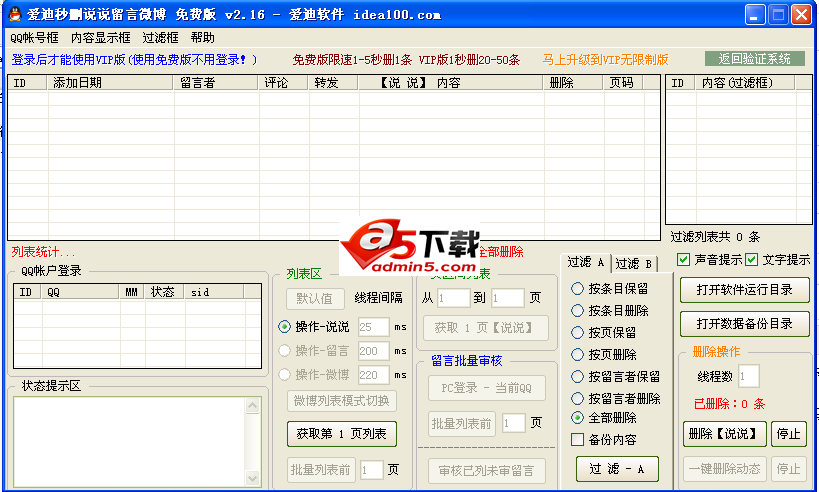The image size is (819, 492).
Task: Enable the 备份内容 checkbox
Action: click(x=577, y=440)
